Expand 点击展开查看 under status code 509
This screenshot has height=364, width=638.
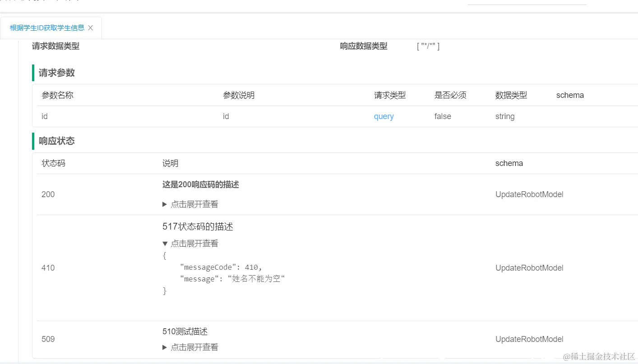tap(194, 347)
